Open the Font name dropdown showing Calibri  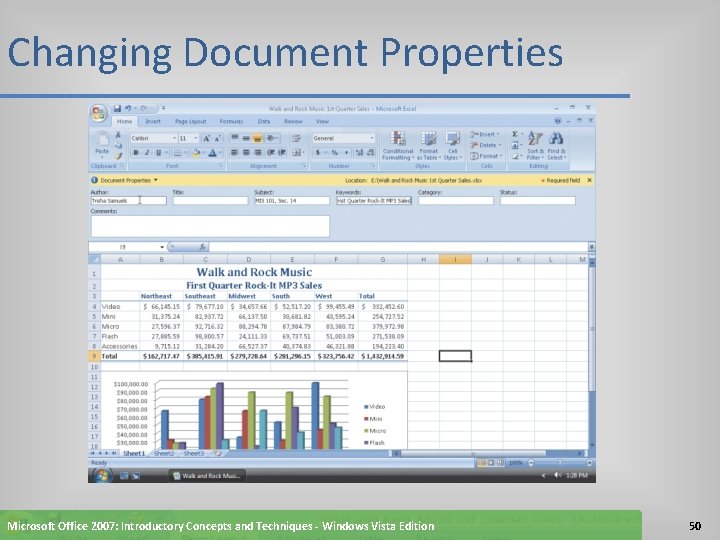coord(174,138)
